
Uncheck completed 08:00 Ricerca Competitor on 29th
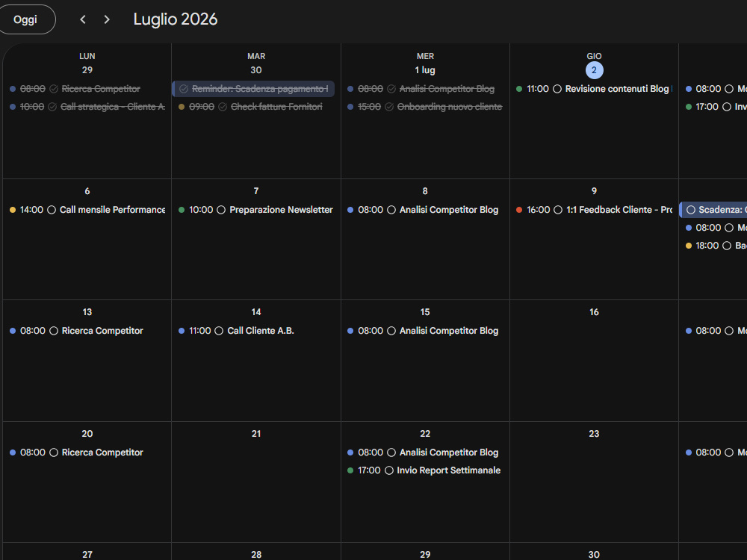point(54,89)
